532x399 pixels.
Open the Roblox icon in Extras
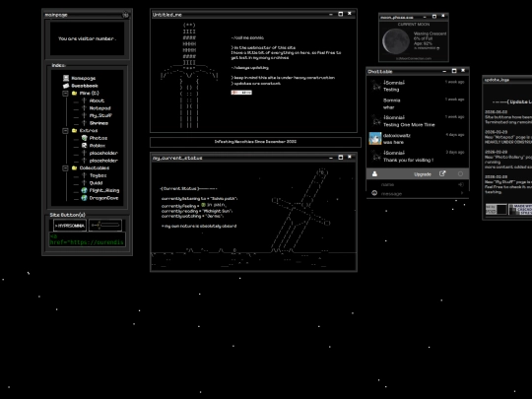click(85, 146)
